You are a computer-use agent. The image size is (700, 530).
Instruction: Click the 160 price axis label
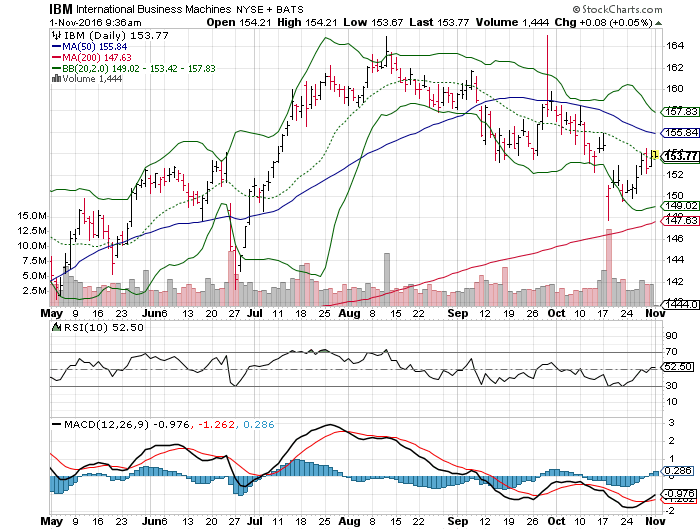point(675,88)
